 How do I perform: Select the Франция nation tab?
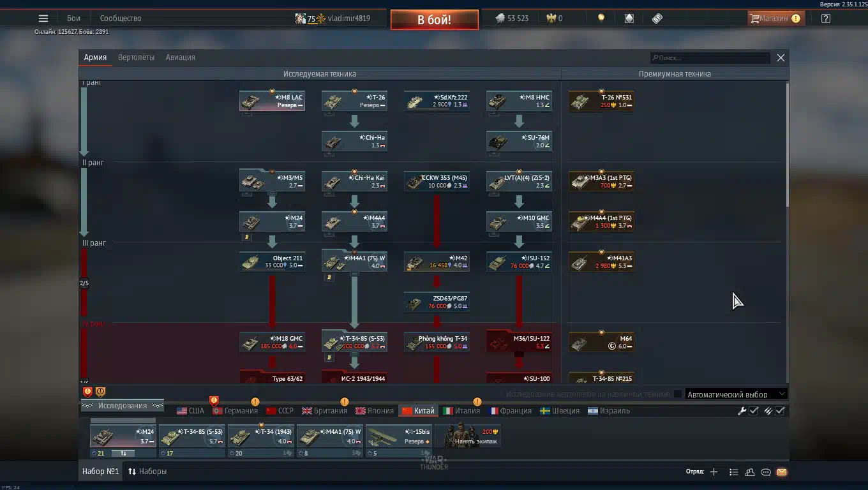point(510,411)
